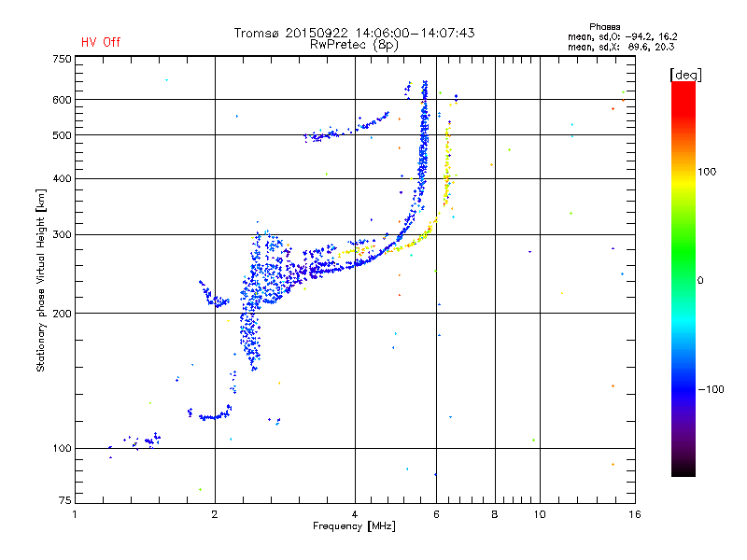
Task: Click the "Phases" heading at top right
Action: click(x=604, y=27)
